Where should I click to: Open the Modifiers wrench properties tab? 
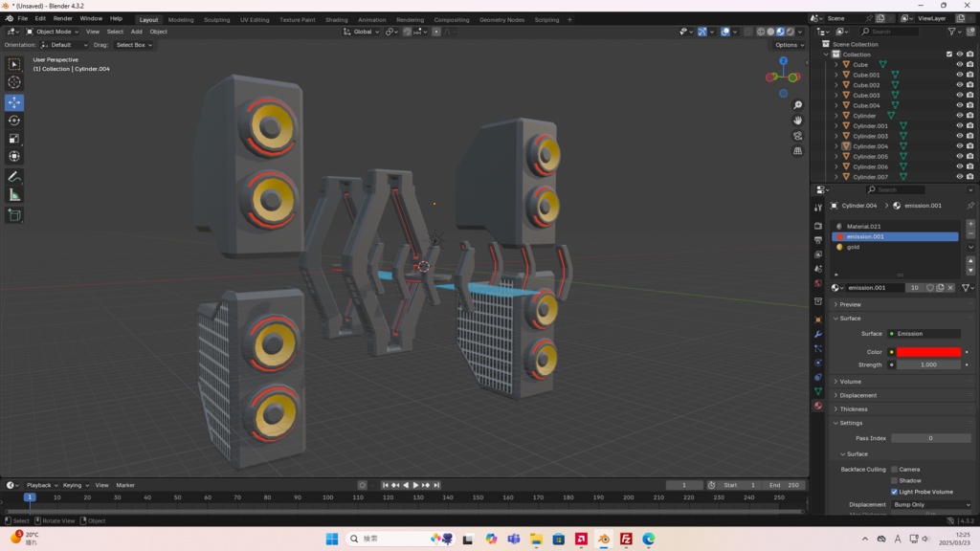817,334
